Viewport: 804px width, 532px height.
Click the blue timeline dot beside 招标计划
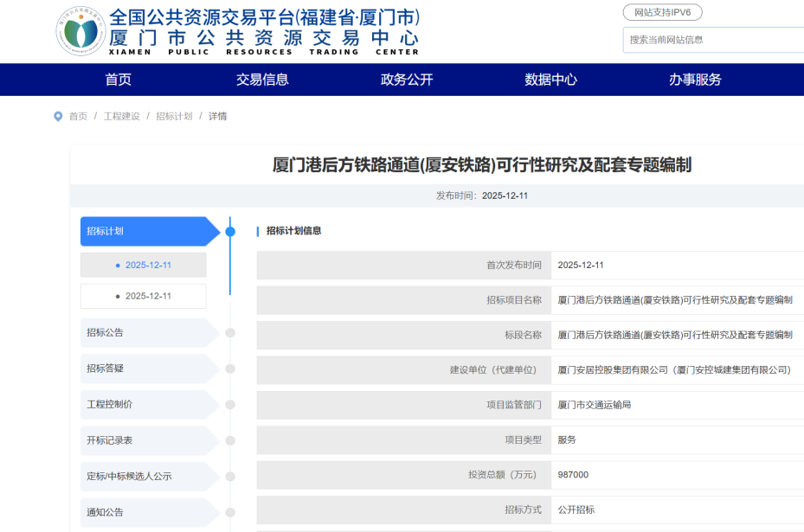pyautogui.click(x=230, y=232)
